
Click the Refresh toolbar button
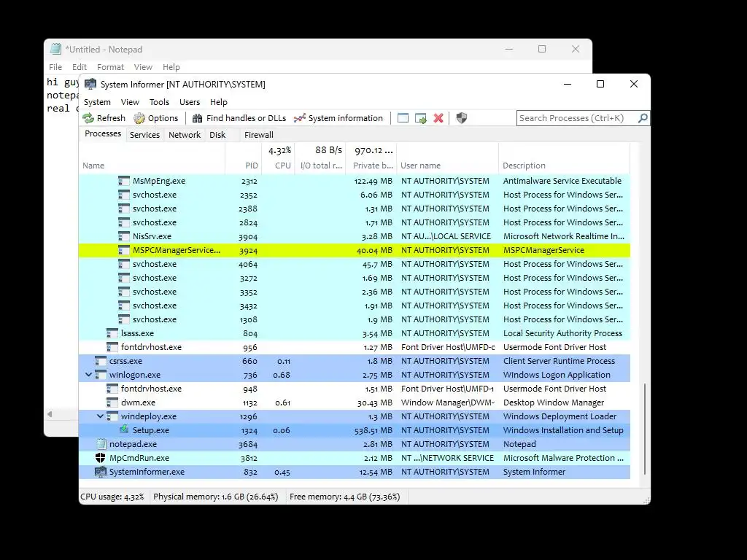point(104,118)
